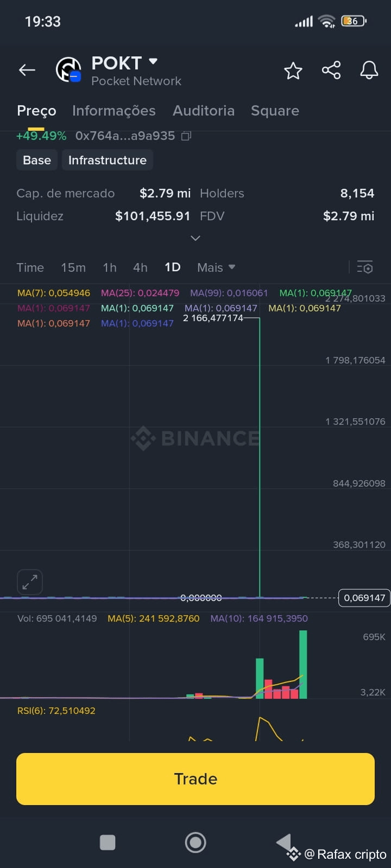The height and width of the screenshot is (868, 391).
Task: Tap the FDV value $2.79 mi
Action: pyautogui.click(x=349, y=216)
